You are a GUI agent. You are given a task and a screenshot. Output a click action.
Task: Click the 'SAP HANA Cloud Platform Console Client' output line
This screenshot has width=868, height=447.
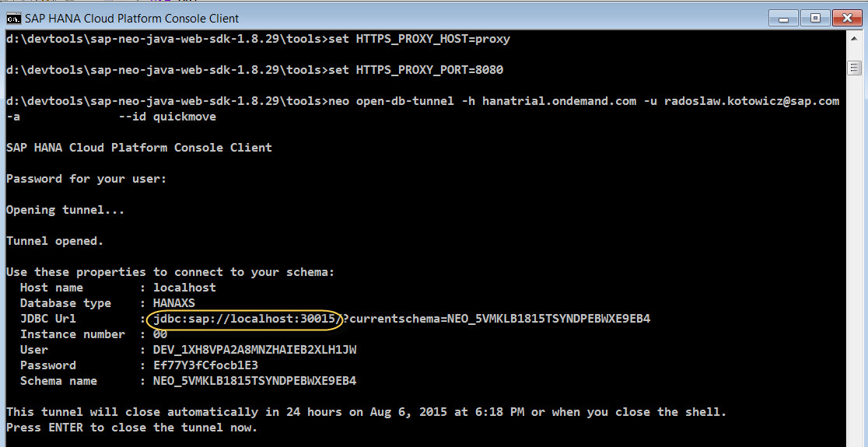[x=139, y=148]
